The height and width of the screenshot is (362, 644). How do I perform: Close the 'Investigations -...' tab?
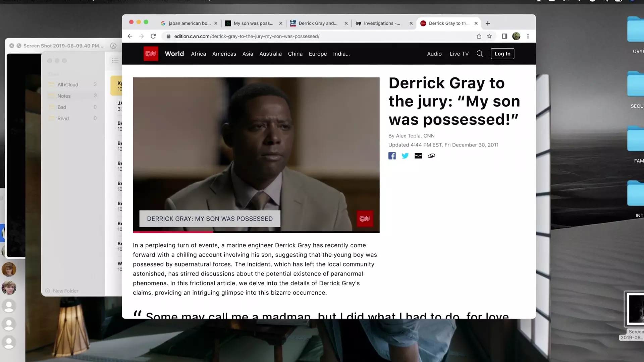click(411, 23)
